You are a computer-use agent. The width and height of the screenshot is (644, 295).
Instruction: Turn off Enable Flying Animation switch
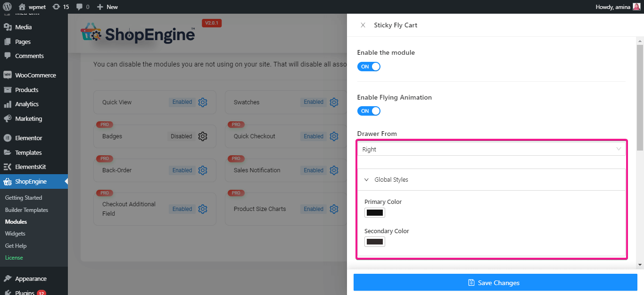[369, 111]
